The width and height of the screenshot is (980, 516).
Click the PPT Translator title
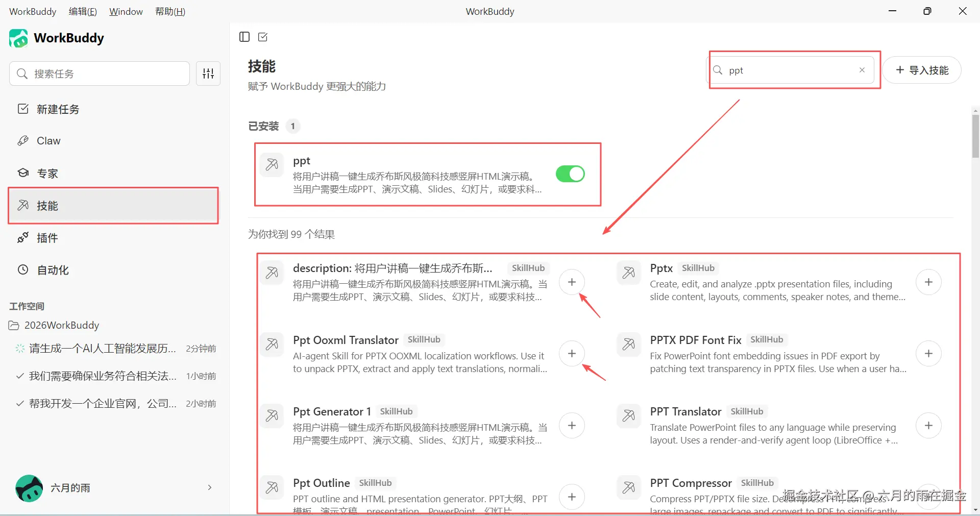coord(685,412)
